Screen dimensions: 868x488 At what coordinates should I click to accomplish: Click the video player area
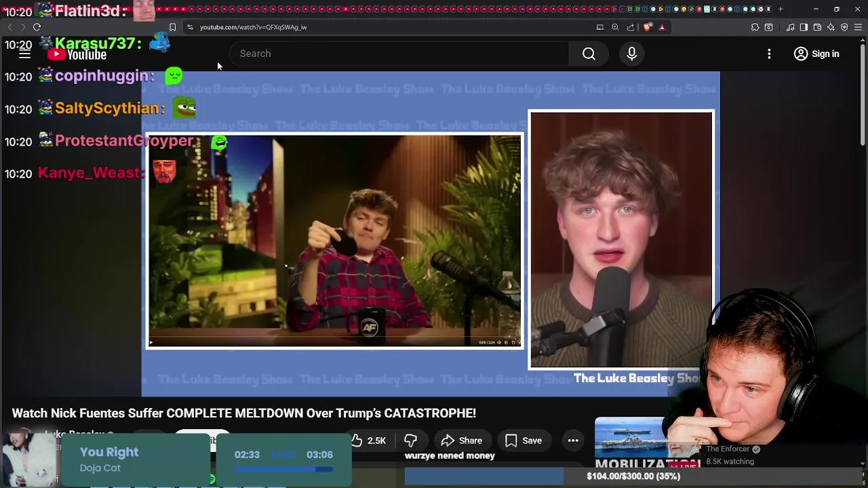tap(431, 234)
